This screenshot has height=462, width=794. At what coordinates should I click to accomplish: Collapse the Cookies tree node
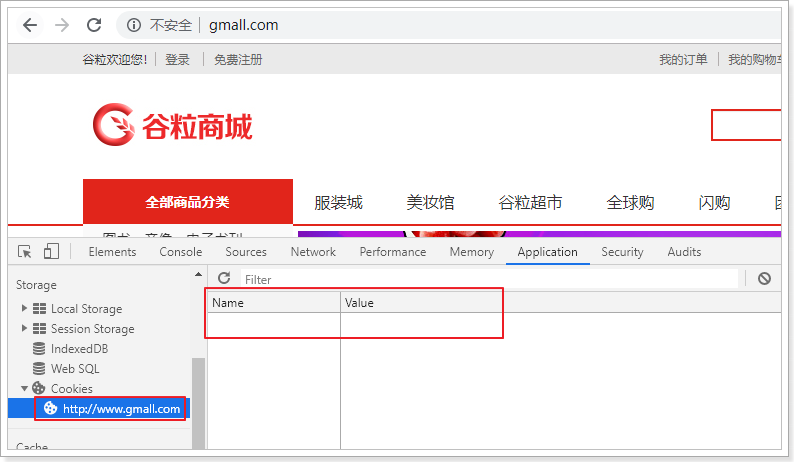pyautogui.click(x=25, y=388)
